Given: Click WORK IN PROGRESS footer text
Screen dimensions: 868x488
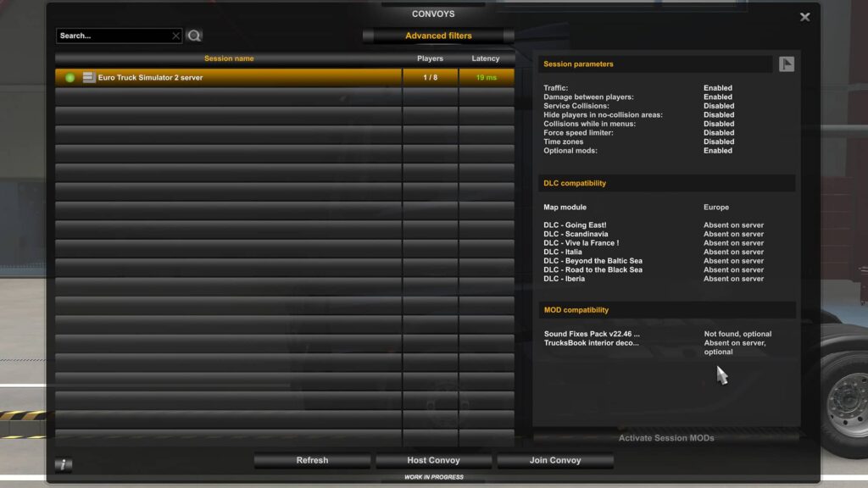Looking at the screenshot, I should click(x=433, y=477).
